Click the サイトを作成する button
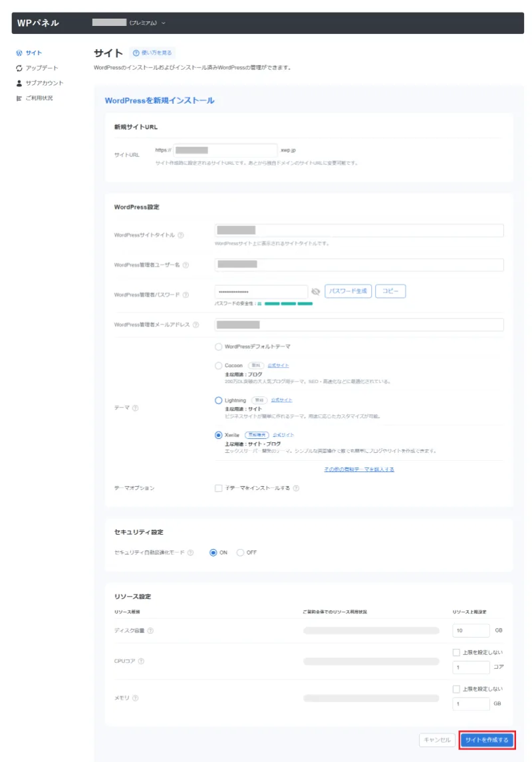The width and height of the screenshot is (532, 762). pyautogui.click(x=487, y=740)
